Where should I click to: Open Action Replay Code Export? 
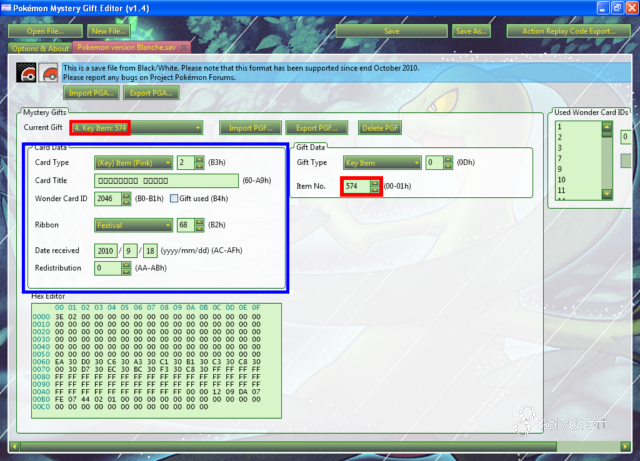[x=569, y=31]
